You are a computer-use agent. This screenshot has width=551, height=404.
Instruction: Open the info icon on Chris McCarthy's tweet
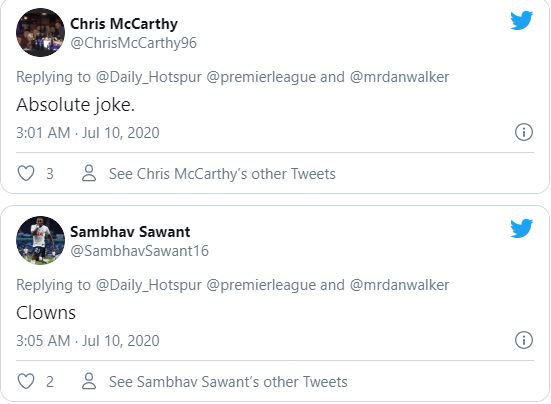click(x=524, y=132)
